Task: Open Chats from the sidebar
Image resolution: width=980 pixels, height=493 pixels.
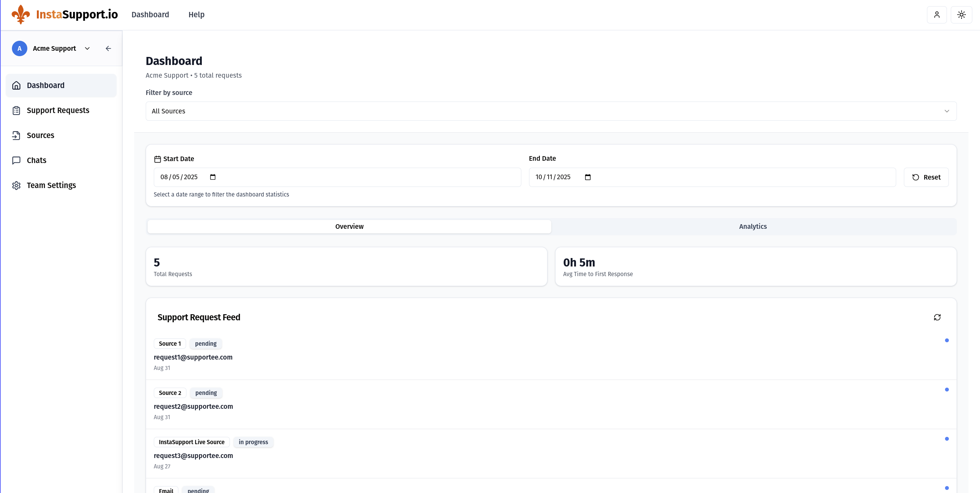Action: click(x=37, y=160)
